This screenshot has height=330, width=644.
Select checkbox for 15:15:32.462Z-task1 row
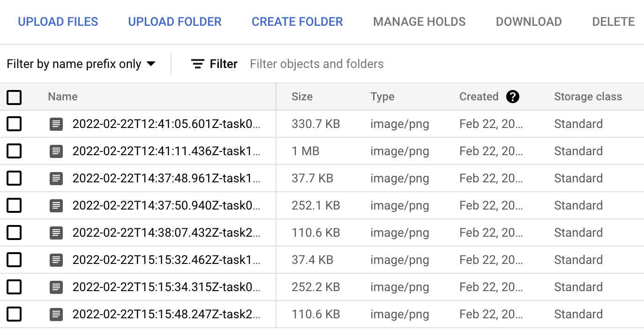14,260
